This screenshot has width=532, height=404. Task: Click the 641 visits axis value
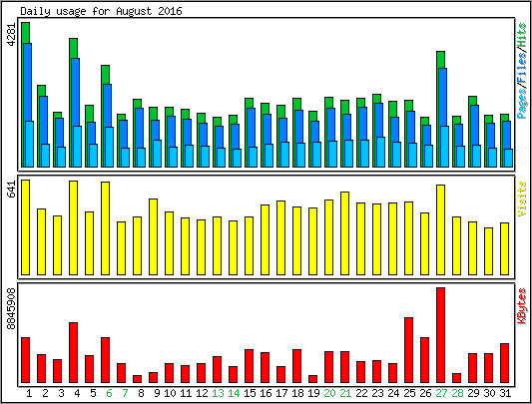[12, 189]
